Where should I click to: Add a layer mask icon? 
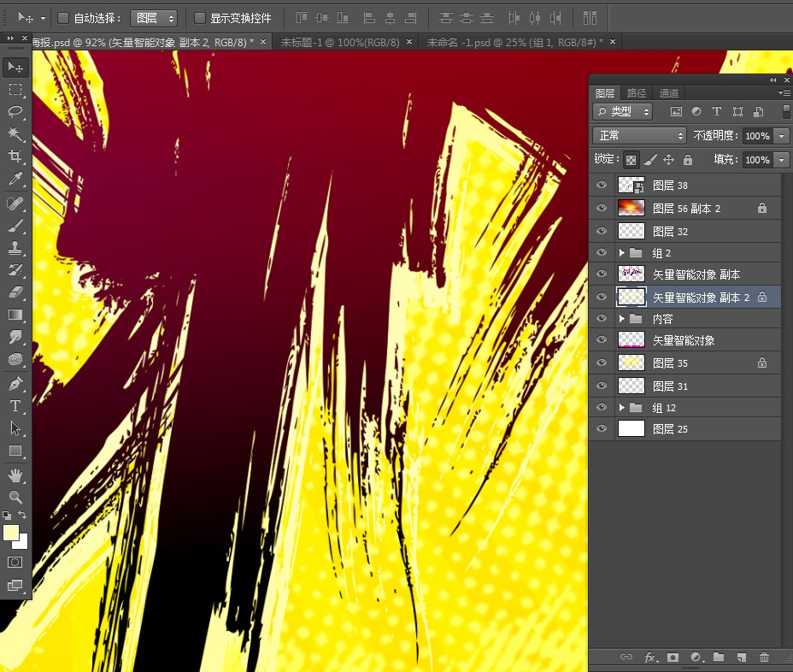pyautogui.click(x=673, y=657)
